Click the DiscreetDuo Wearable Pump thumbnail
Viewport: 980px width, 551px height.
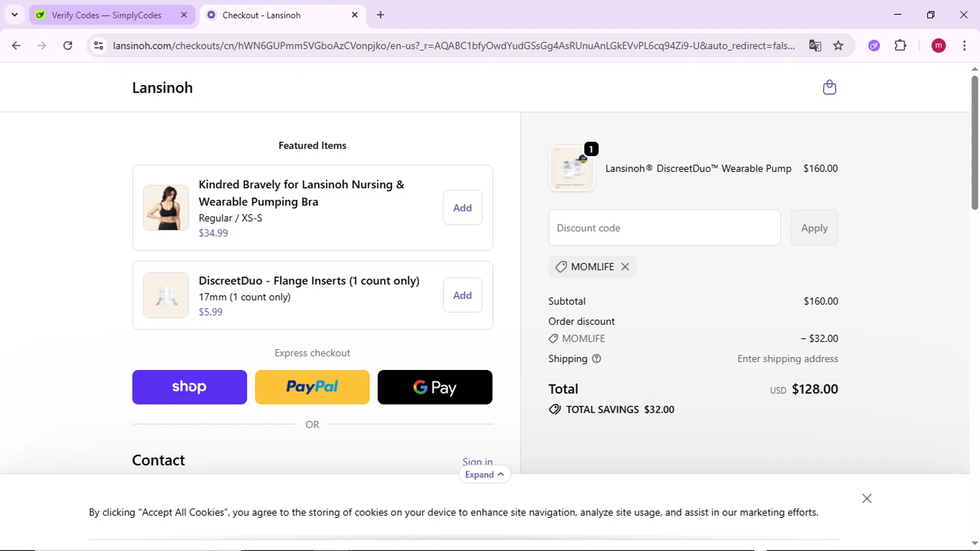pos(572,169)
